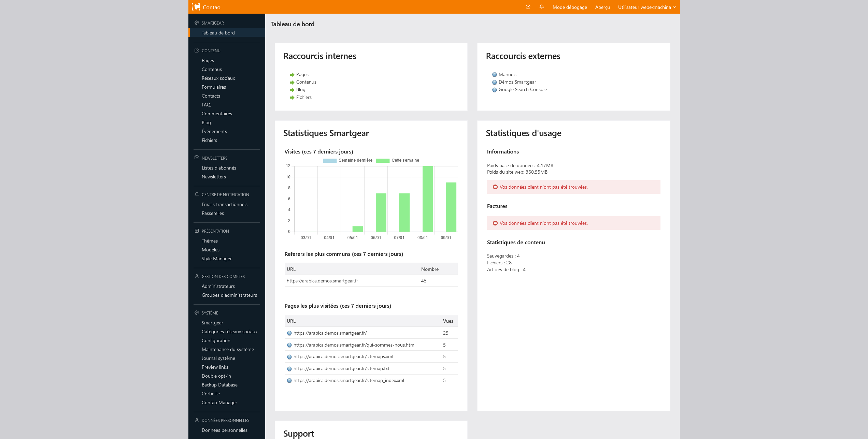Image resolution: width=868 pixels, height=439 pixels.
Task: Open https://arabica.demos.smartgear.fr/ page link
Action: 330,333
